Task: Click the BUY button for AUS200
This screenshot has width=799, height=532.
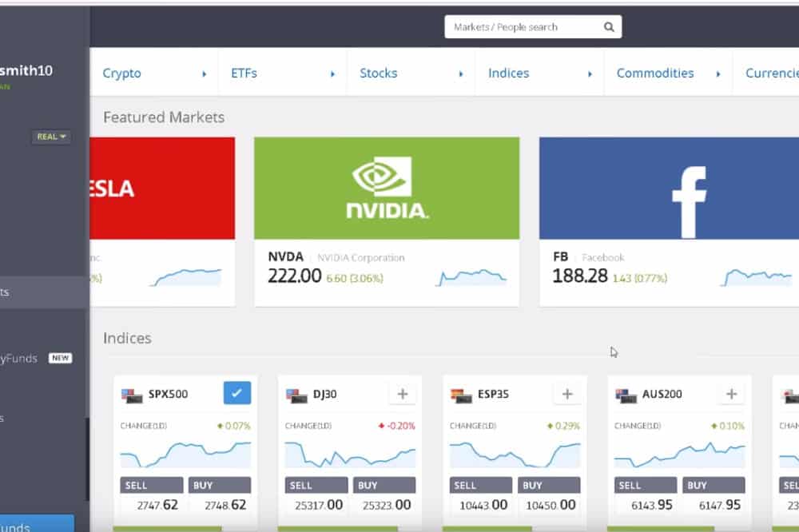Action: [714, 485]
